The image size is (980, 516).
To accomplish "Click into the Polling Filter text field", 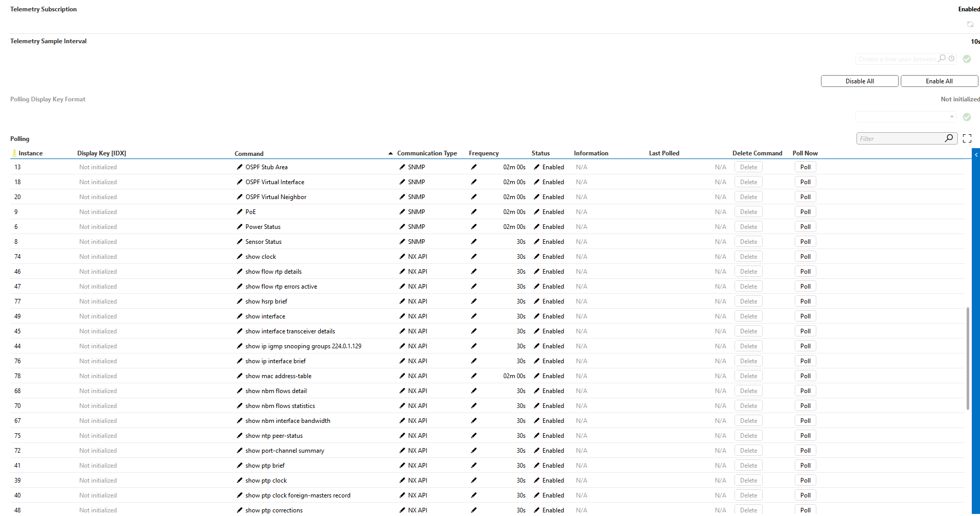I will click(x=900, y=138).
